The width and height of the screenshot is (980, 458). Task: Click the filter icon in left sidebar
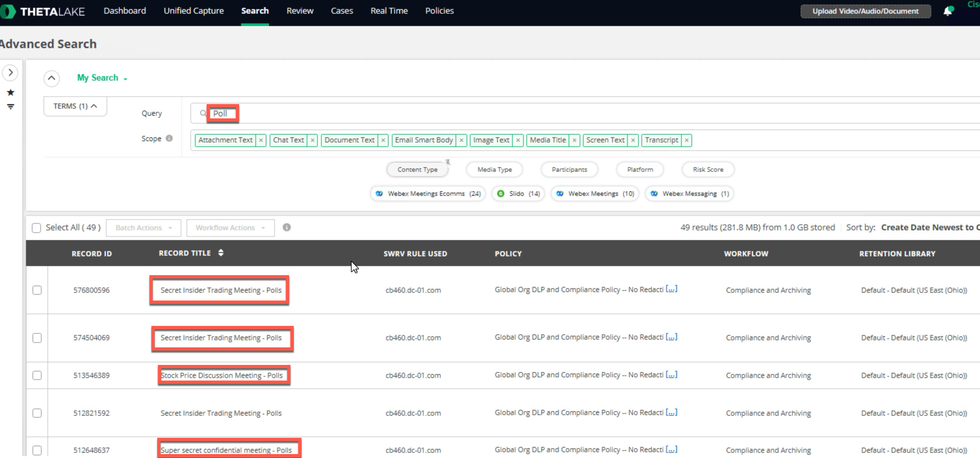(11, 107)
